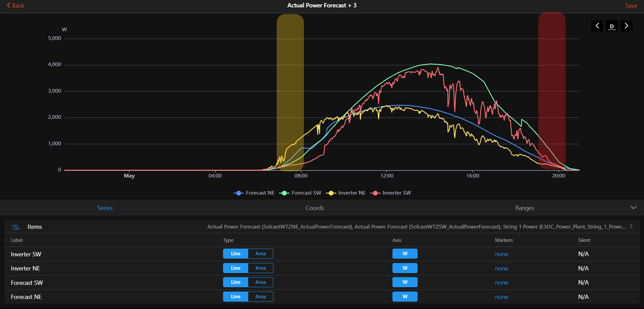Switch to the Coords tab
This screenshot has height=309, width=644.
(x=315, y=208)
